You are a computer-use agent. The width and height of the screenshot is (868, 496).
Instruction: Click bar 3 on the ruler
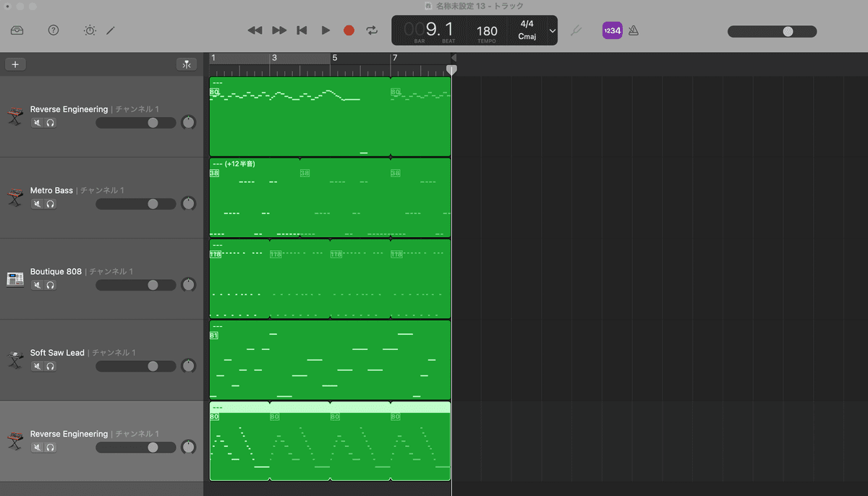coord(274,58)
